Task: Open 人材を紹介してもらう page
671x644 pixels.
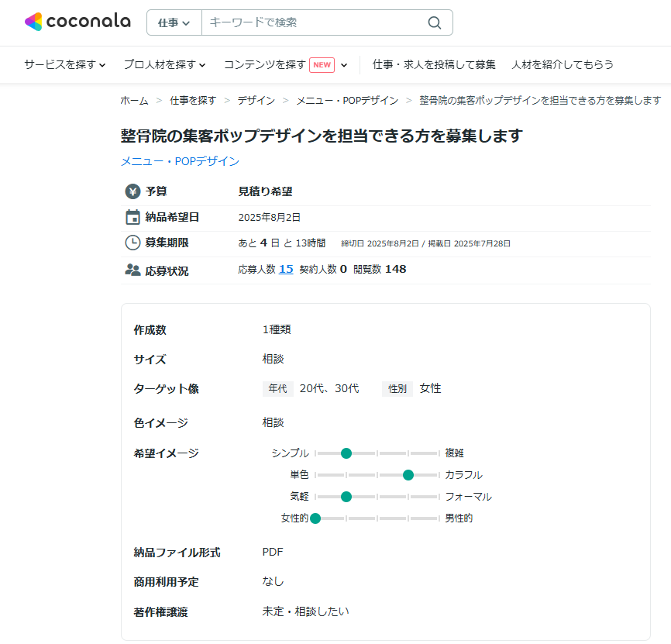Action: [x=563, y=64]
